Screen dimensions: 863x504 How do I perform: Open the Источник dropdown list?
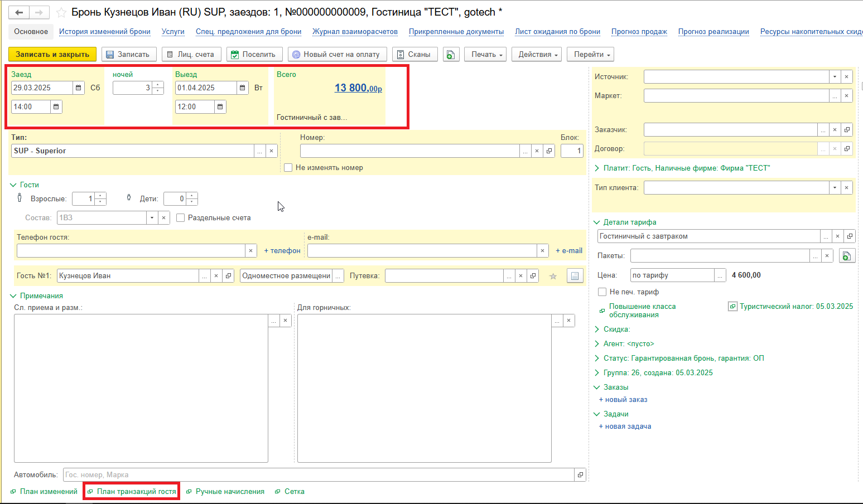835,76
